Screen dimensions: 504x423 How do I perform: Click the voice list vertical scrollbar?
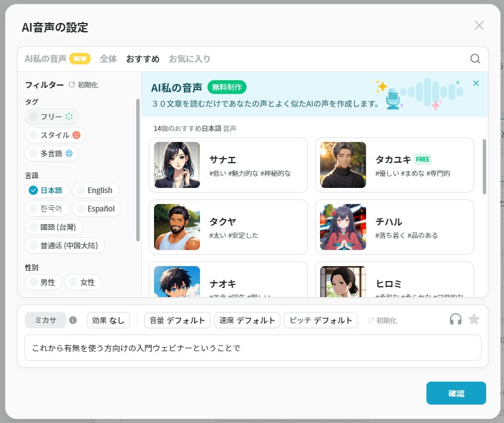tap(484, 167)
